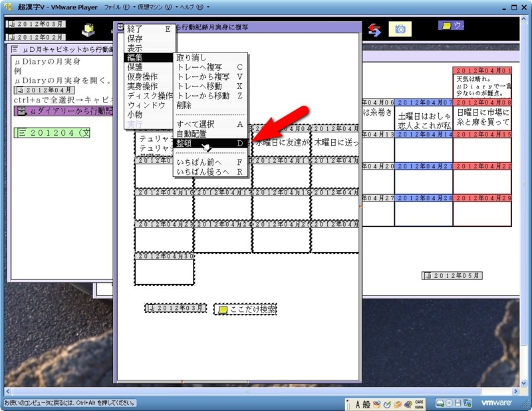The height and width of the screenshot is (411, 532).
Task: Click the front window's title pictogram
Action: (120, 27)
